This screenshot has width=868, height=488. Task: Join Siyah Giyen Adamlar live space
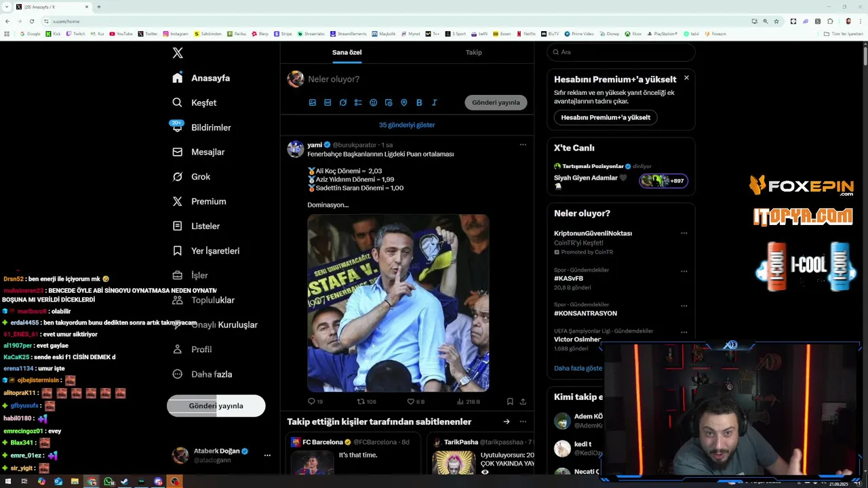tap(664, 180)
